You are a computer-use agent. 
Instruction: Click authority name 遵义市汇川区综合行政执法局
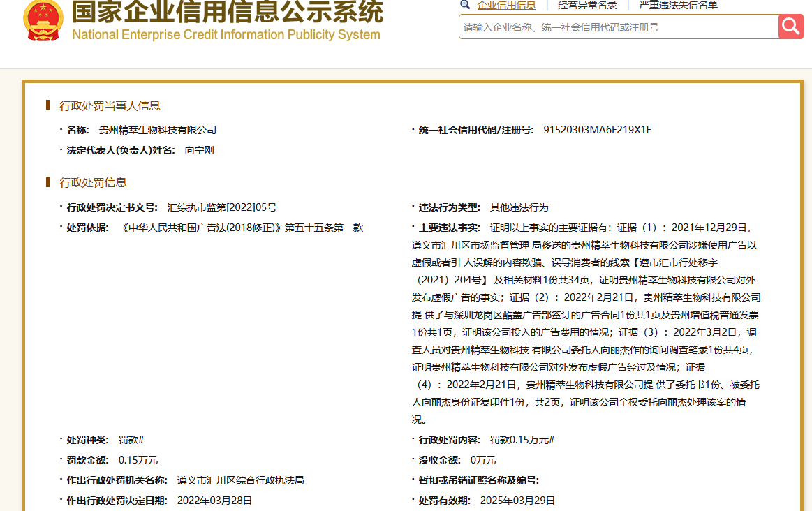(240, 480)
